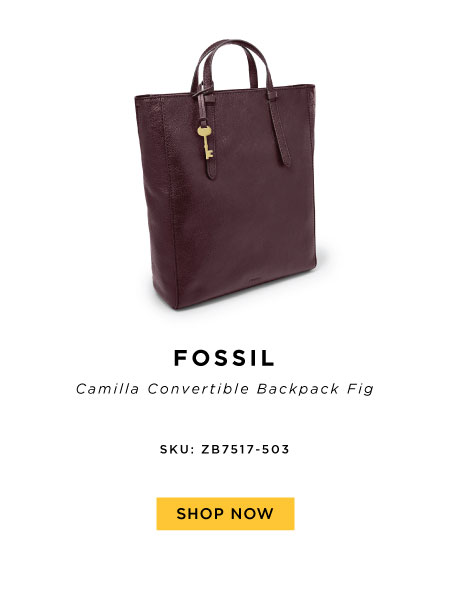
Task: Click the bag's top carry handles
Action: pyautogui.click(x=231, y=64)
